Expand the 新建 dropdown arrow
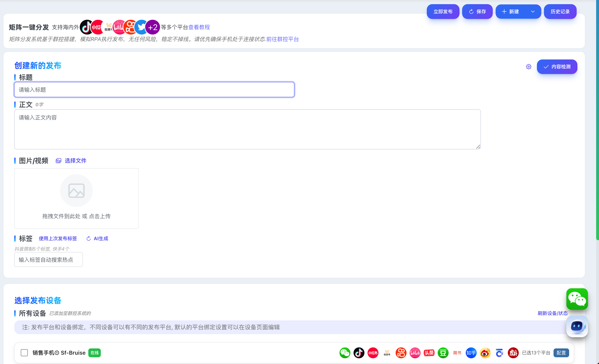The image size is (599, 364). pos(533,12)
